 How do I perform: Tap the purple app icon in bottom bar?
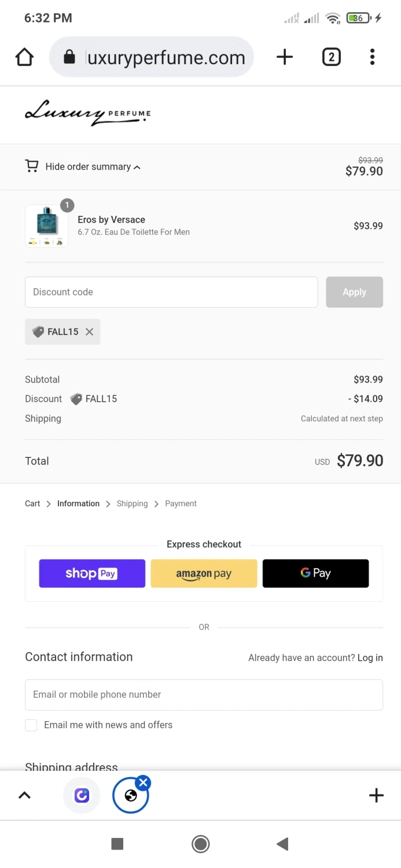coord(82,795)
